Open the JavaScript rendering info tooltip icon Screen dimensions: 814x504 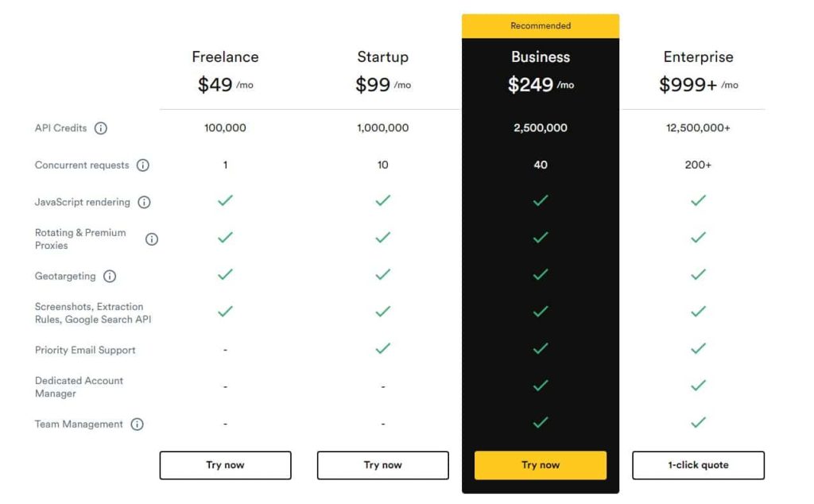pos(145,202)
